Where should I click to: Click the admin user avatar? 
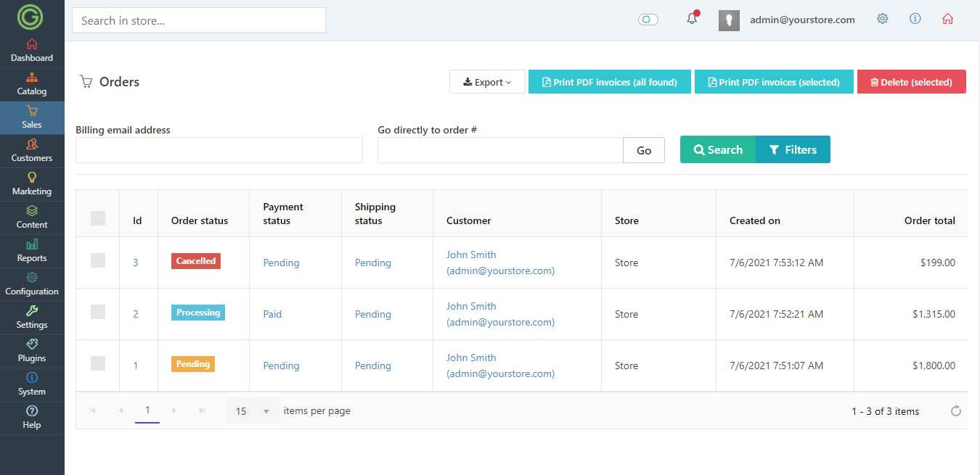pyautogui.click(x=729, y=20)
